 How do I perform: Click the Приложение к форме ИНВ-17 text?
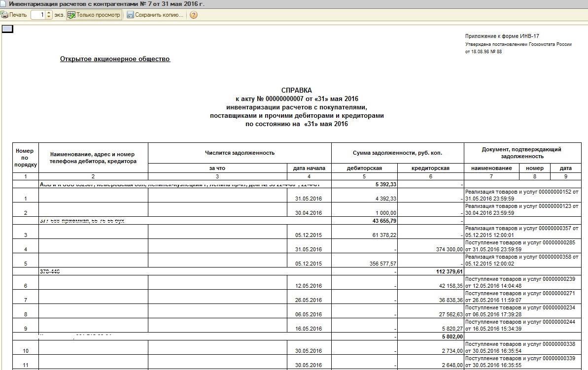point(502,36)
